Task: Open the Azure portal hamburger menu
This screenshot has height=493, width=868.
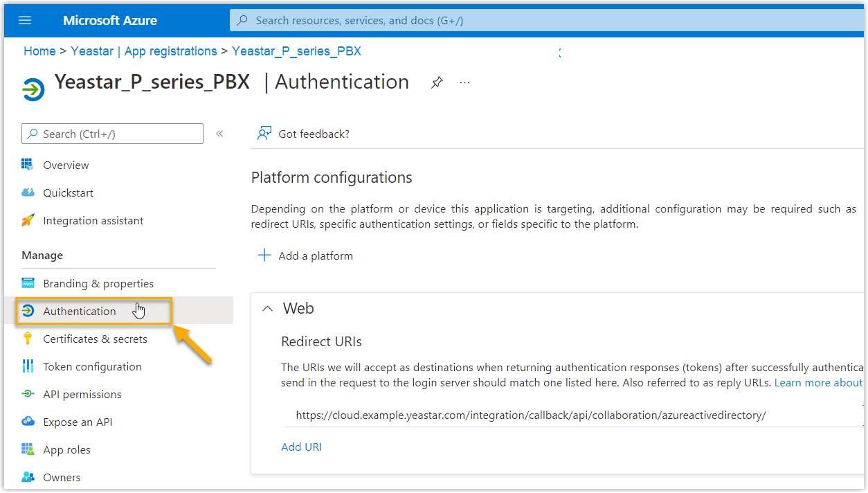Action: (25, 20)
